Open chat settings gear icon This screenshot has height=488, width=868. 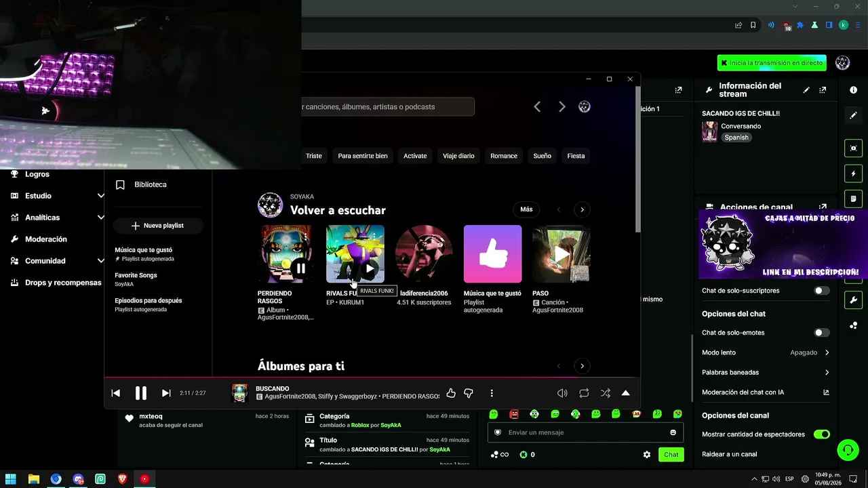click(x=647, y=455)
